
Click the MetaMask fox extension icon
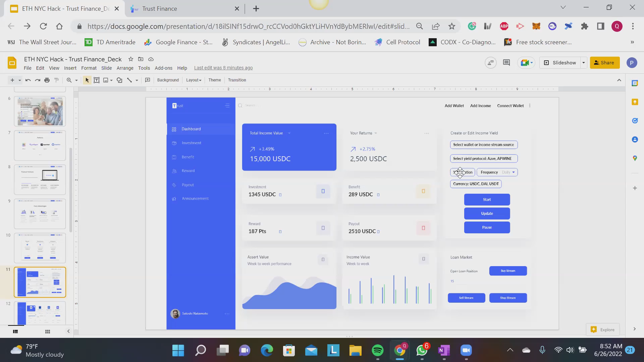pos(536,26)
